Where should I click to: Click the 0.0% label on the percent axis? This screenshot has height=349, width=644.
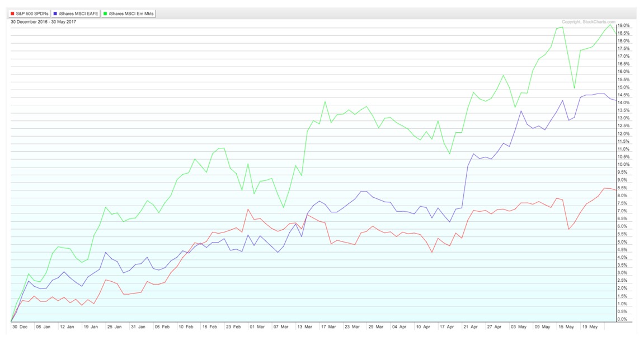click(623, 319)
